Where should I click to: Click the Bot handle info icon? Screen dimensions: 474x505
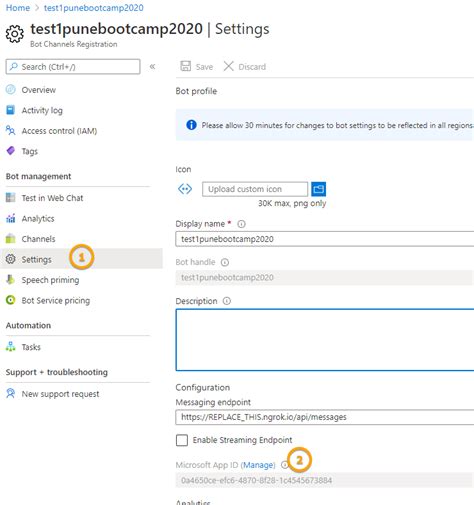click(225, 262)
